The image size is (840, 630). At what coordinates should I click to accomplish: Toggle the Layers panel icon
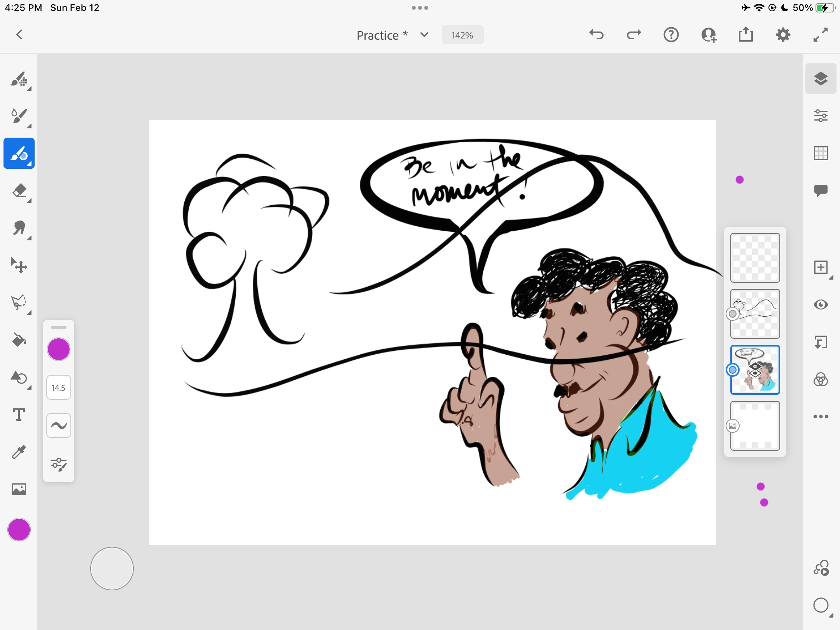821,79
